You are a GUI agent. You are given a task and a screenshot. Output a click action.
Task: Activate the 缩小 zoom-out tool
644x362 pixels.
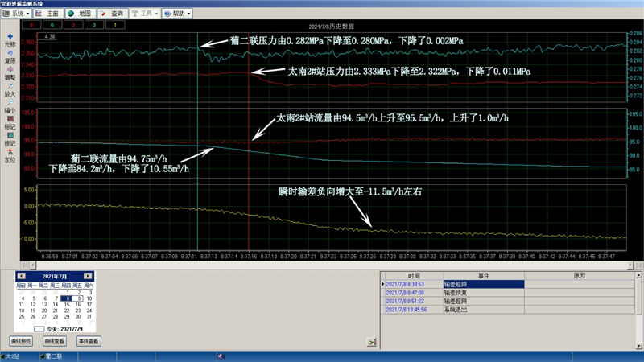pyautogui.click(x=10, y=104)
